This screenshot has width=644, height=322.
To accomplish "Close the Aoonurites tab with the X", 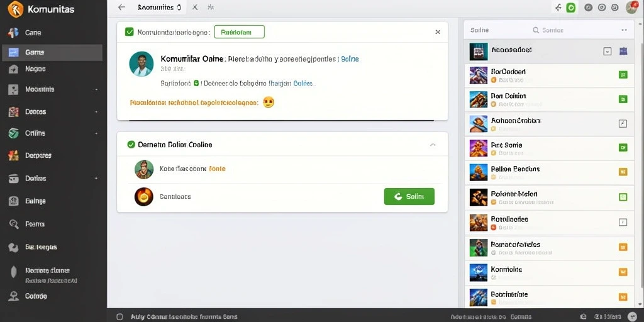I will pos(195,8).
